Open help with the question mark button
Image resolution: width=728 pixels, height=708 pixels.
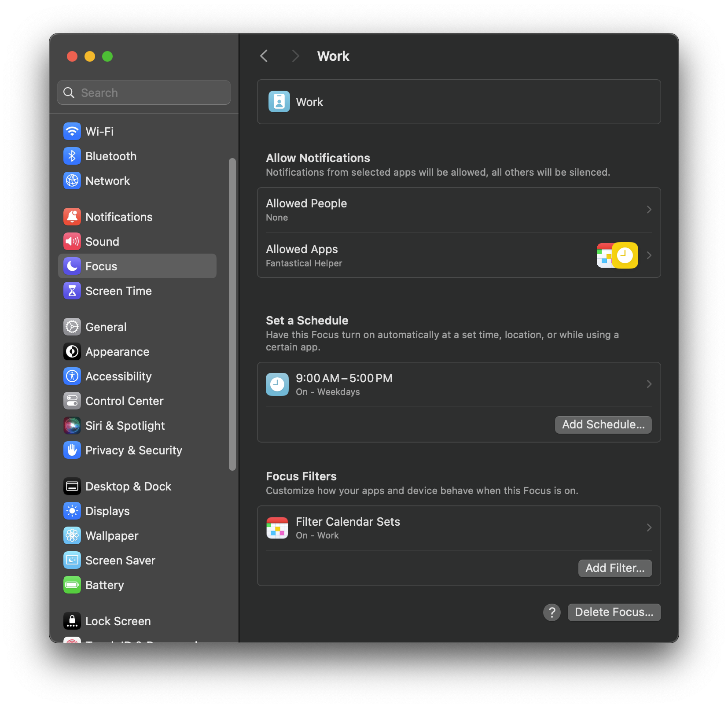tap(552, 612)
